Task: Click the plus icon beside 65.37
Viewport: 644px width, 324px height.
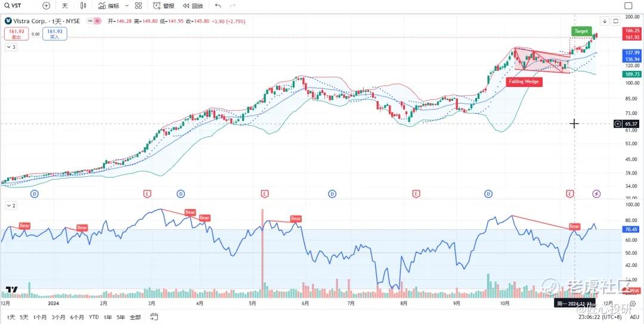Action: tap(618, 123)
